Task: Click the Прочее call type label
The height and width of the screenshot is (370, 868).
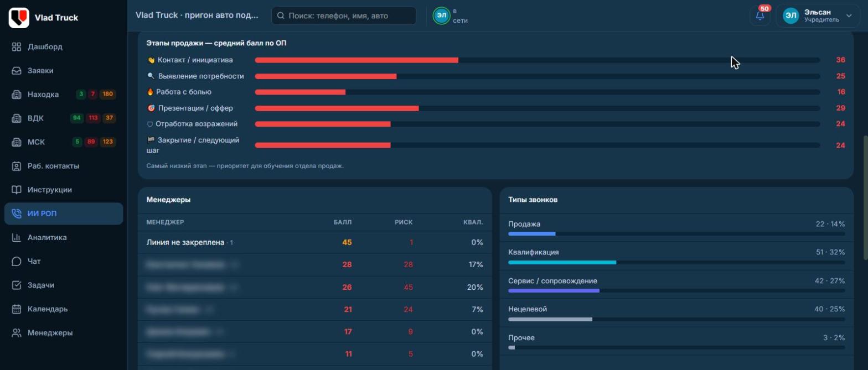Action: point(521,338)
